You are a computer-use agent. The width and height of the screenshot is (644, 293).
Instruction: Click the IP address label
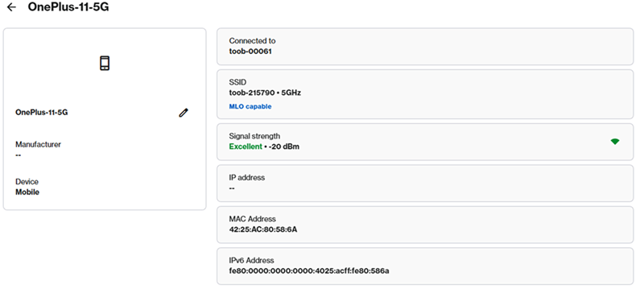coord(247,178)
